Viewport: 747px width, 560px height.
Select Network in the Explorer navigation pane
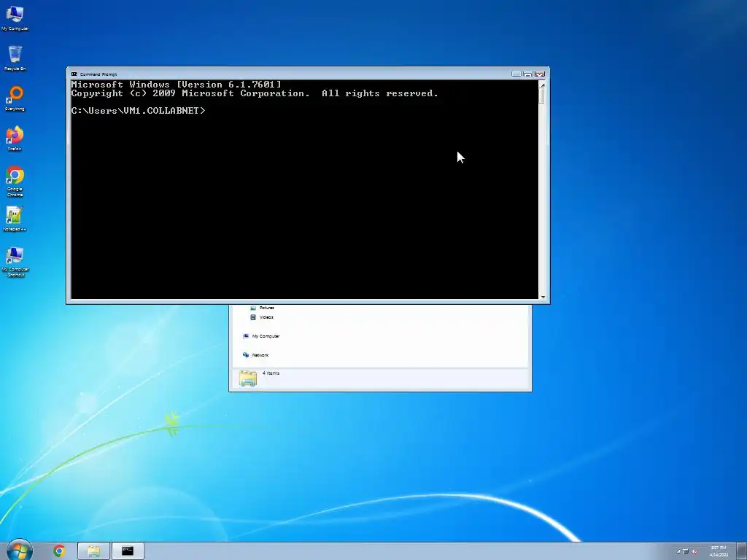[x=256, y=355]
